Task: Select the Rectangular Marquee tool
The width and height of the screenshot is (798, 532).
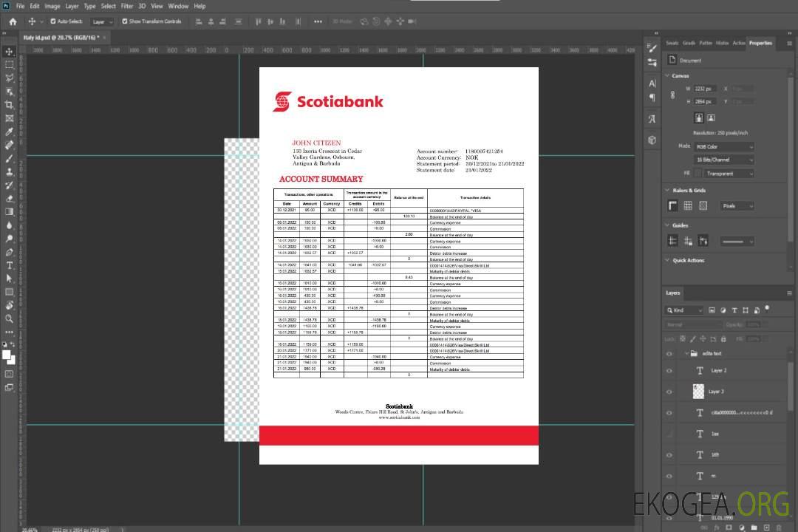Action: [x=9, y=65]
